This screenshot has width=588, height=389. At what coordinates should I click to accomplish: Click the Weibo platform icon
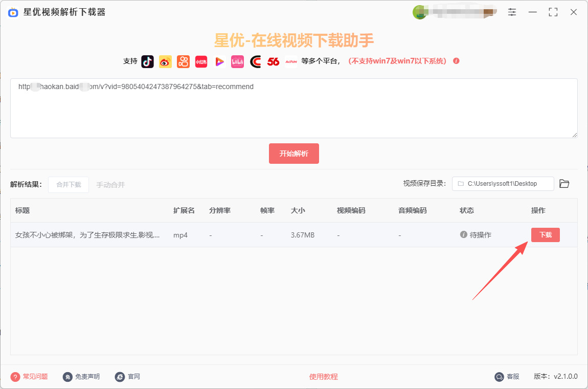(x=165, y=61)
